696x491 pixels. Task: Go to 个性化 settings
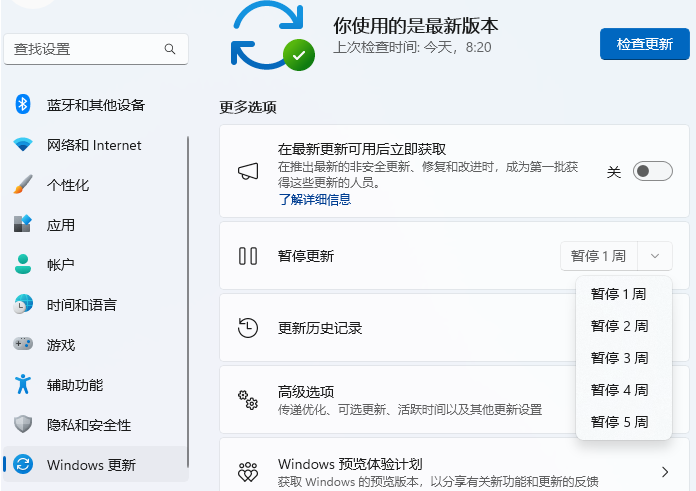pyautogui.click(x=96, y=185)
